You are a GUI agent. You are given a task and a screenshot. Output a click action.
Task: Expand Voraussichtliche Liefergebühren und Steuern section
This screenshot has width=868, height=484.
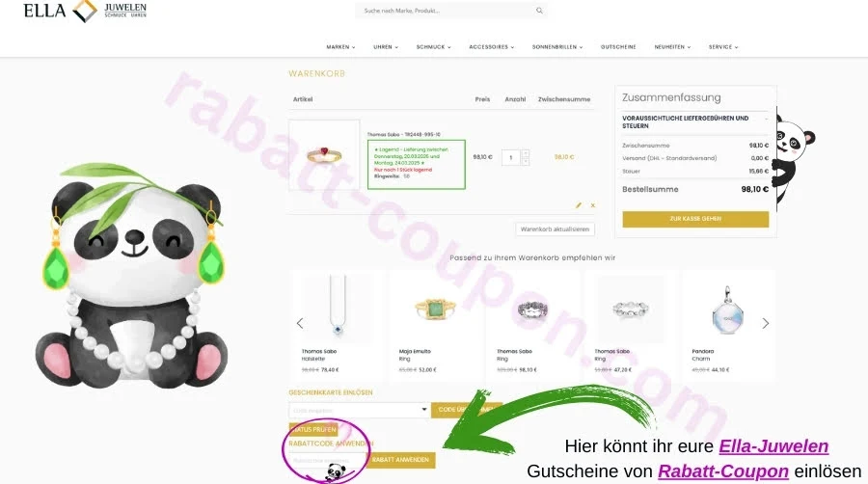tap(694, 121)
